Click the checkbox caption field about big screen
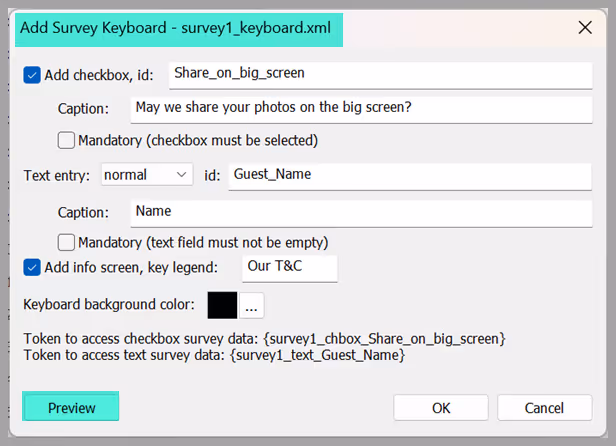616x446 pixels. pos(361,110)
